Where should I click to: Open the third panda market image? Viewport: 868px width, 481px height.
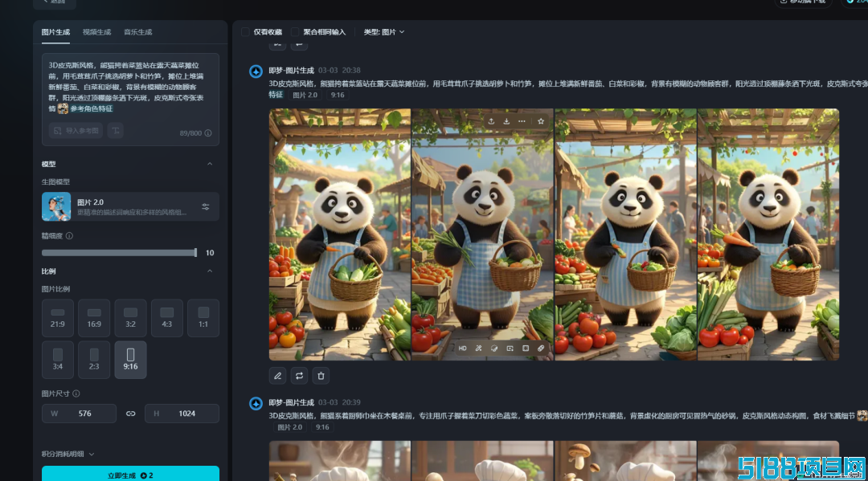(625, 234)
